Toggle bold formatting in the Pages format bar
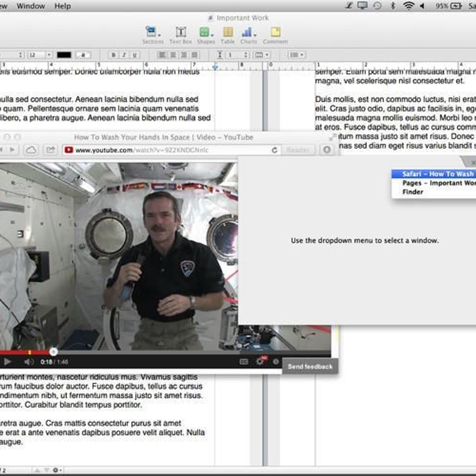This screenshot has height=476, width=476. [x=113, y=55]
